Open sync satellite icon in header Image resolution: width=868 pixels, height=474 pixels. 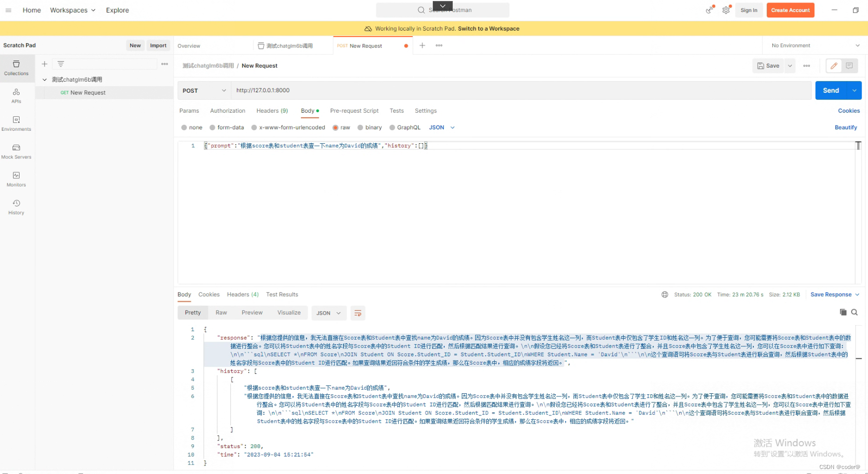tap(709, 10)
